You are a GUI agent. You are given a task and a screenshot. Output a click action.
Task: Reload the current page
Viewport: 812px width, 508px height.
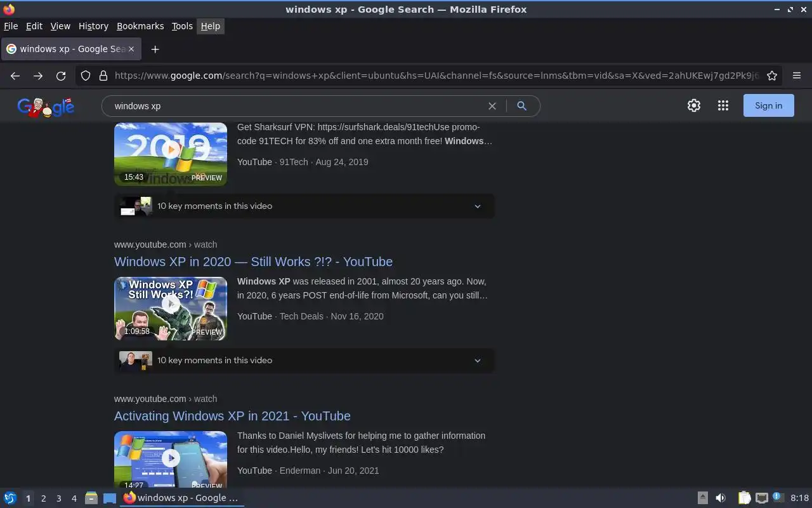point(61,76)
